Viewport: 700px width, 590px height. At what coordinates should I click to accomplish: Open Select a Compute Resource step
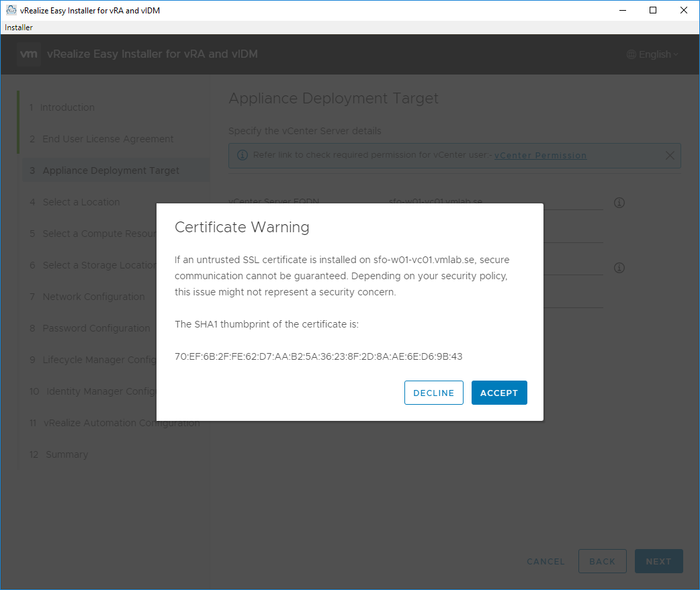93,234
